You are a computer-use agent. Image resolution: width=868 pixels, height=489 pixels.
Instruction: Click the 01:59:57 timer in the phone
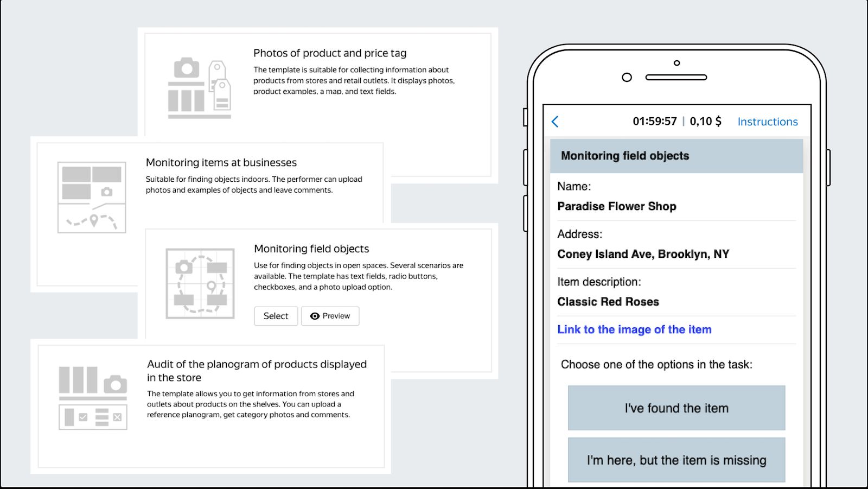[x=655, y=122]
